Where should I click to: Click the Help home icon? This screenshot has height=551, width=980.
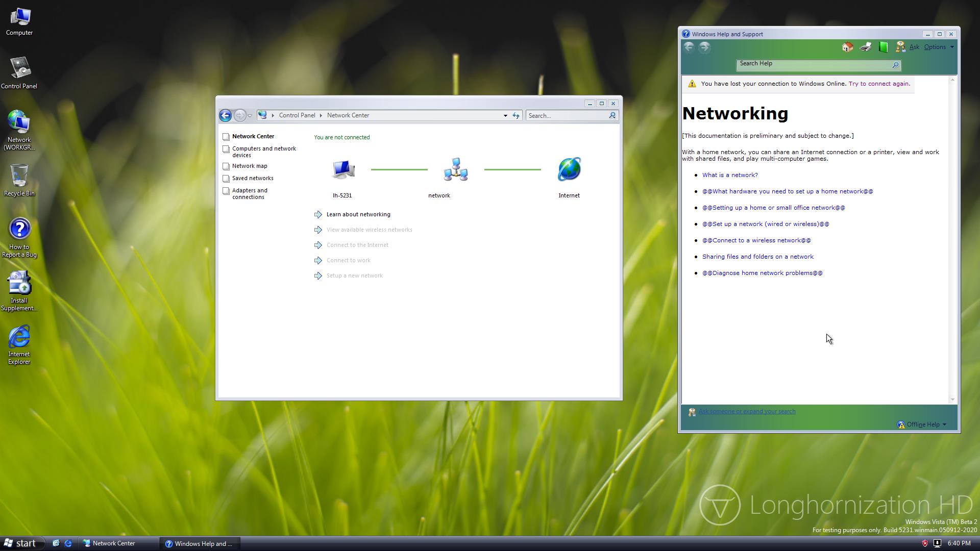847,47
